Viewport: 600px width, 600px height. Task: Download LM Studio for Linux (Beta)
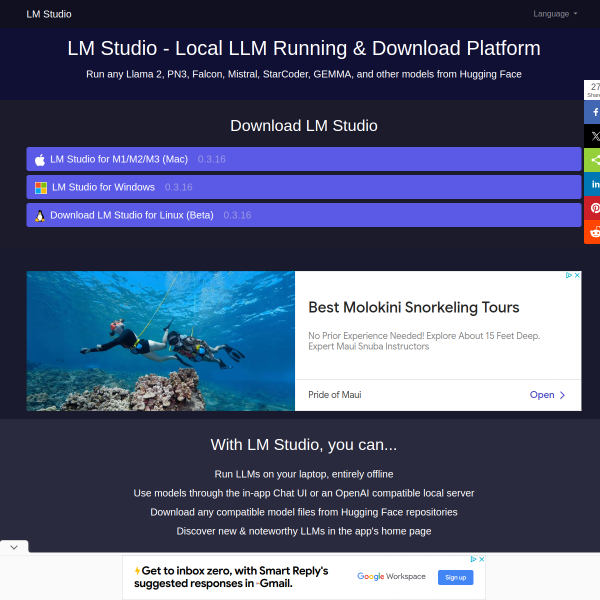click(x=304, y=215)
